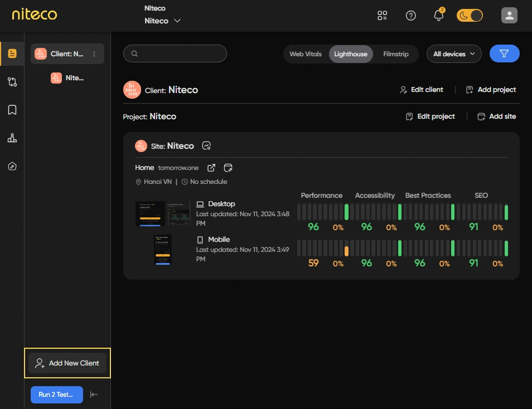
Task: Collapse the sidebar with arrow icon
Action: [94, 395]
